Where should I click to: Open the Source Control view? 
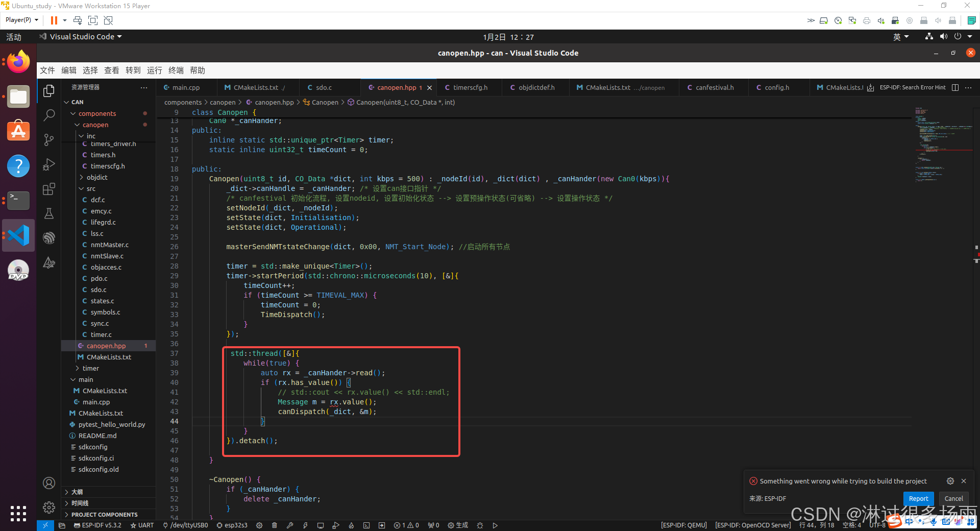click(x=49, y=140)
